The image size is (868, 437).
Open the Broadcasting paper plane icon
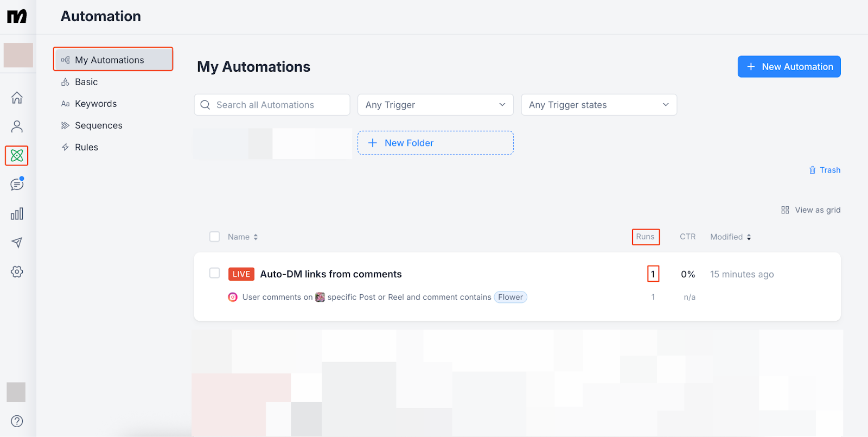point(17,242)
